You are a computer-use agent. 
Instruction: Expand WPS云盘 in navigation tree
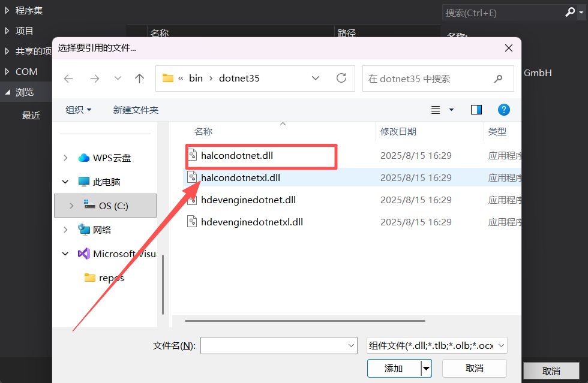65,158
